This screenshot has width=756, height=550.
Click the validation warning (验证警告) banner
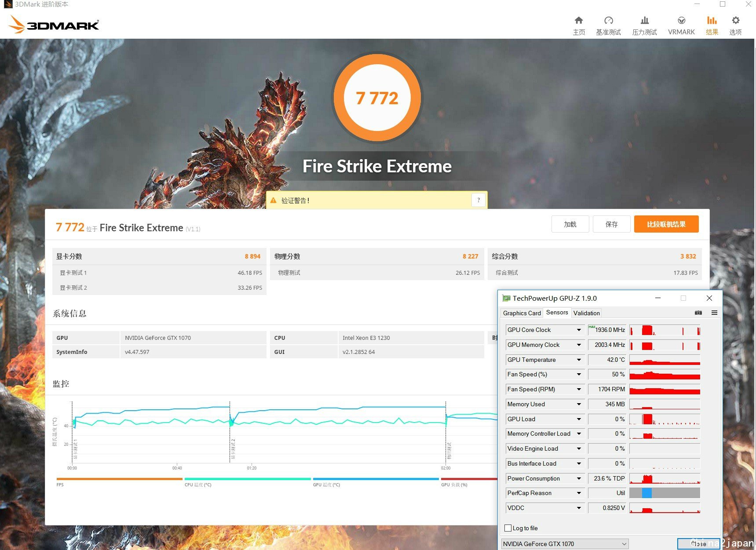pyautogui.click(x=376, y=200)
